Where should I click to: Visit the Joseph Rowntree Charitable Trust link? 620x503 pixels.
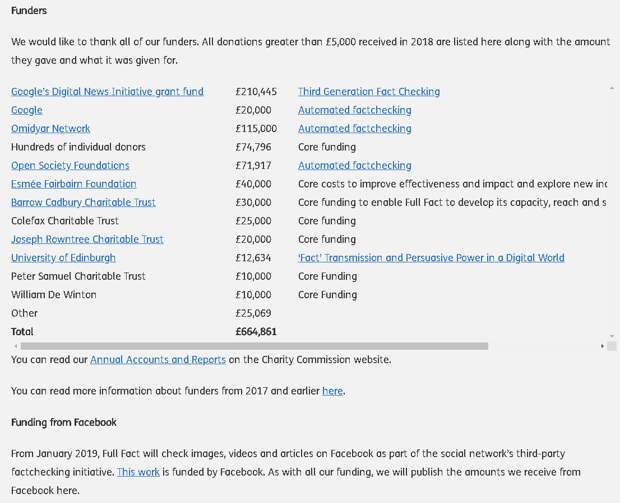click(87, 240)
